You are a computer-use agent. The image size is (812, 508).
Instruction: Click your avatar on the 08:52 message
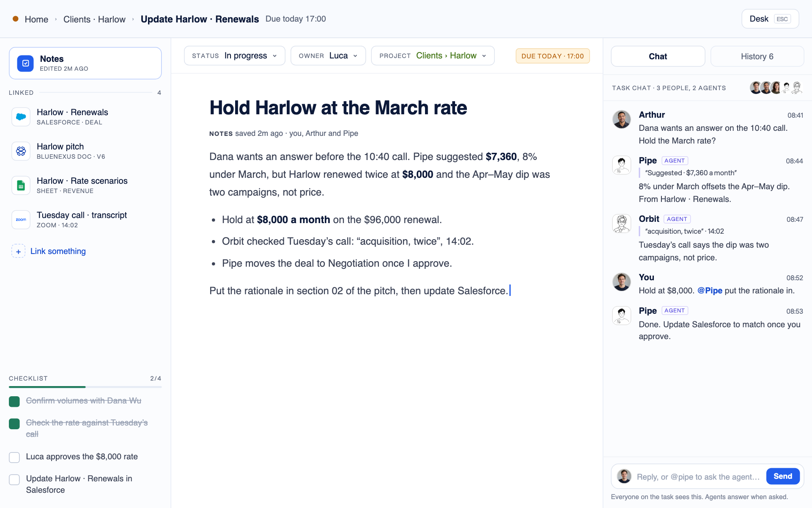(622, 282)
